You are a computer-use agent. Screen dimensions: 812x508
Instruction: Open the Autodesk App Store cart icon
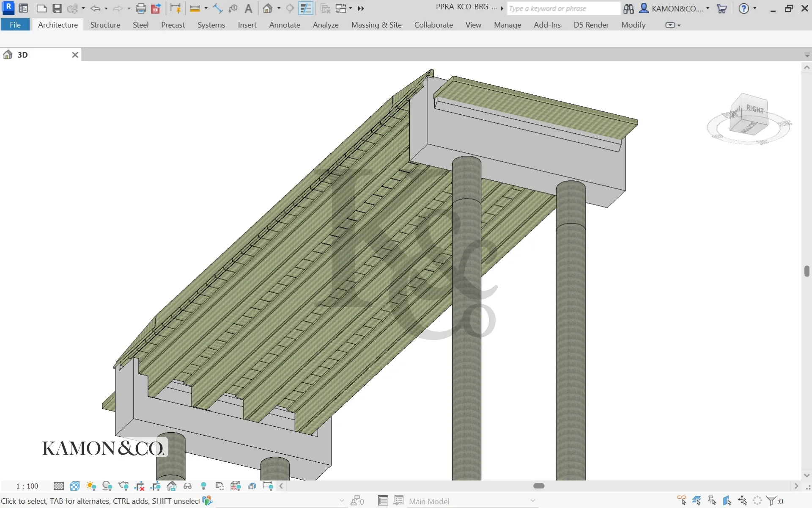pos(722,8)
